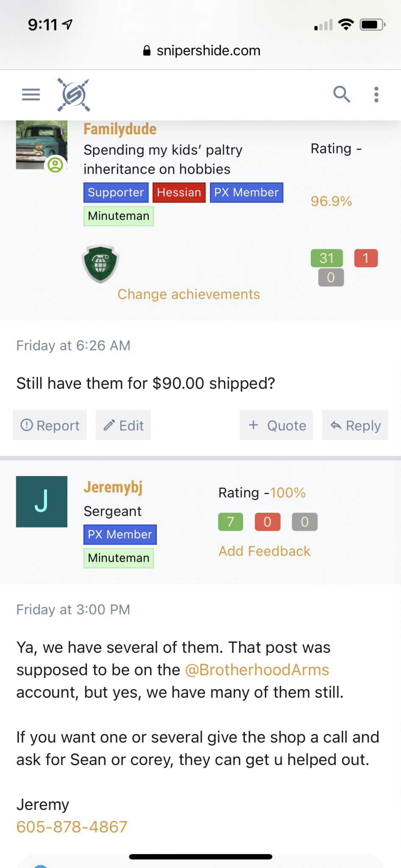Reply to Familydude's post
This screenshot has width=401, height=868.
355,425
